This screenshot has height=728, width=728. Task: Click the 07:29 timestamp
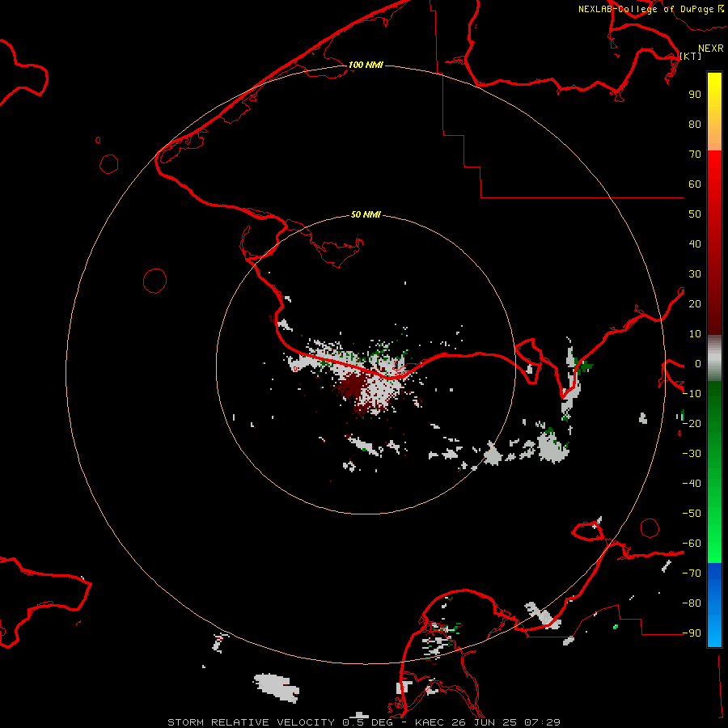(x=542, y=722)
